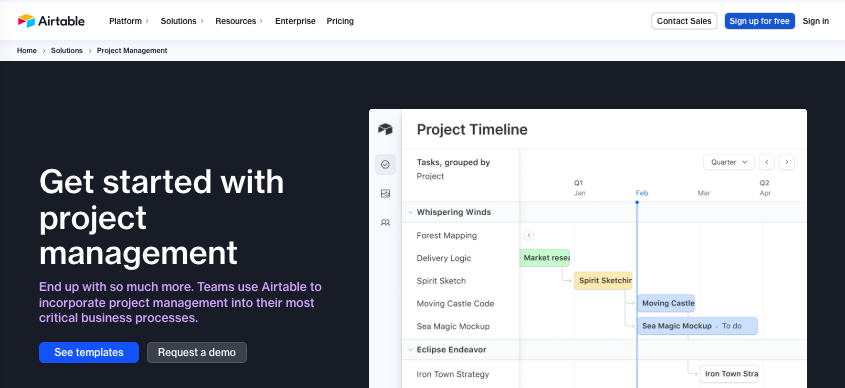Click the Airtable box icon in timeline sidebar
Screen dimensions: 845x388
[385, 129]
